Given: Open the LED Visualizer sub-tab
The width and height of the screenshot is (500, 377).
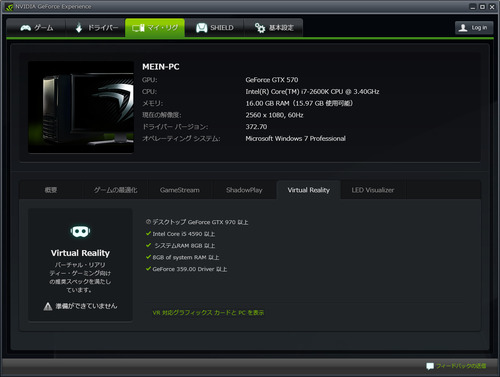Looking at the screenshot, I should point(373,190).
